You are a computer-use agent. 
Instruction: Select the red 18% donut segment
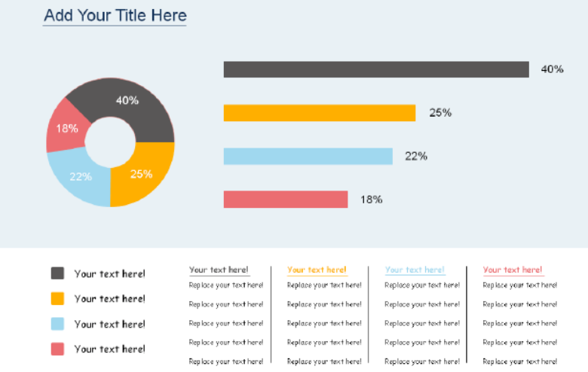pyautogui.click(x=66, y=129)
